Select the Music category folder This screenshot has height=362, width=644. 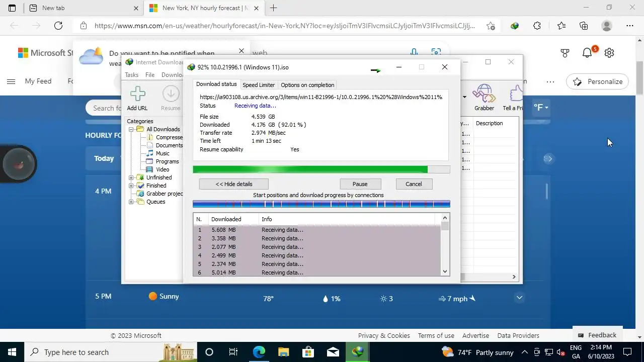tap(162, 153)
